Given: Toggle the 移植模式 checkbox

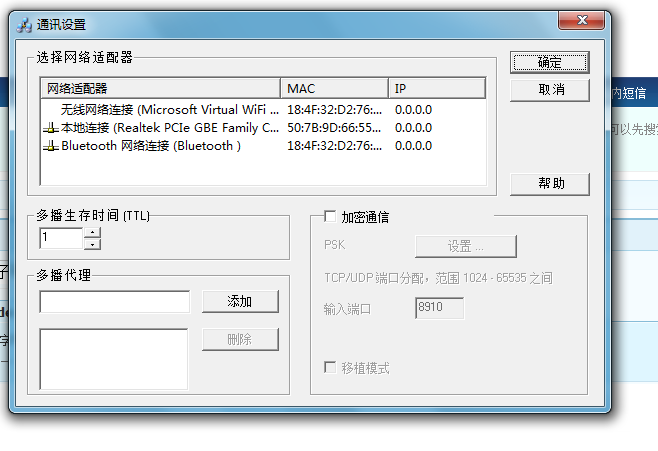Looking at the screenshot, I should (330, 368).
